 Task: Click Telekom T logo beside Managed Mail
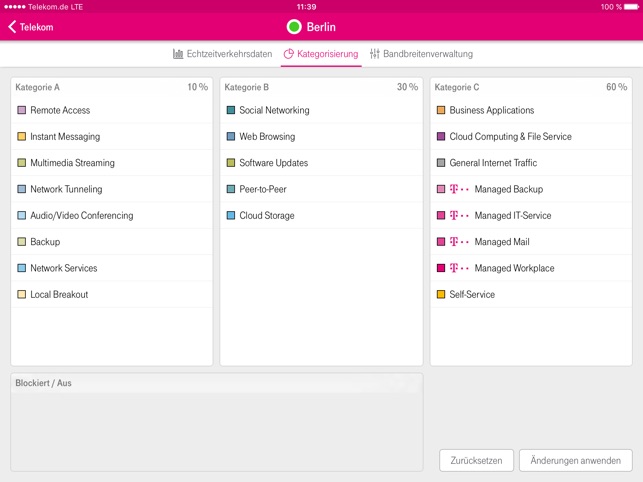coord(459,242)
